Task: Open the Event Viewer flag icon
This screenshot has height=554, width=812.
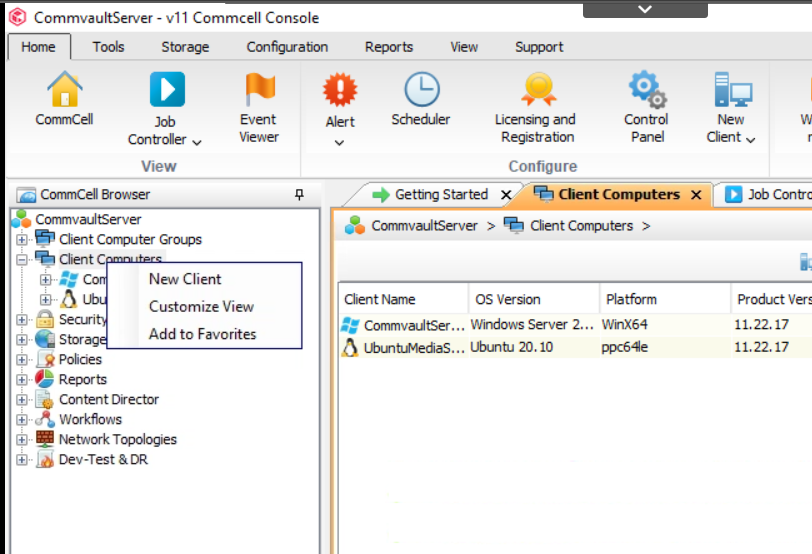Action: coord(260,89)
